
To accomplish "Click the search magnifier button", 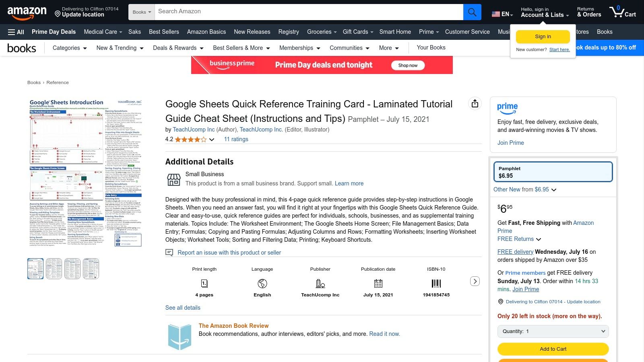I will tap(472, 12).
